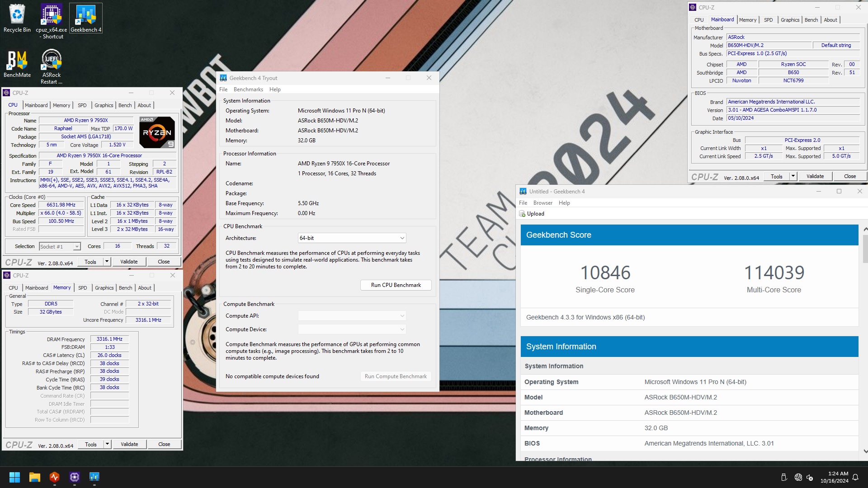This screenshot has width=868, height=488.
Task: Open File menu in Geekbench Tryout
Action: [223, 89]
